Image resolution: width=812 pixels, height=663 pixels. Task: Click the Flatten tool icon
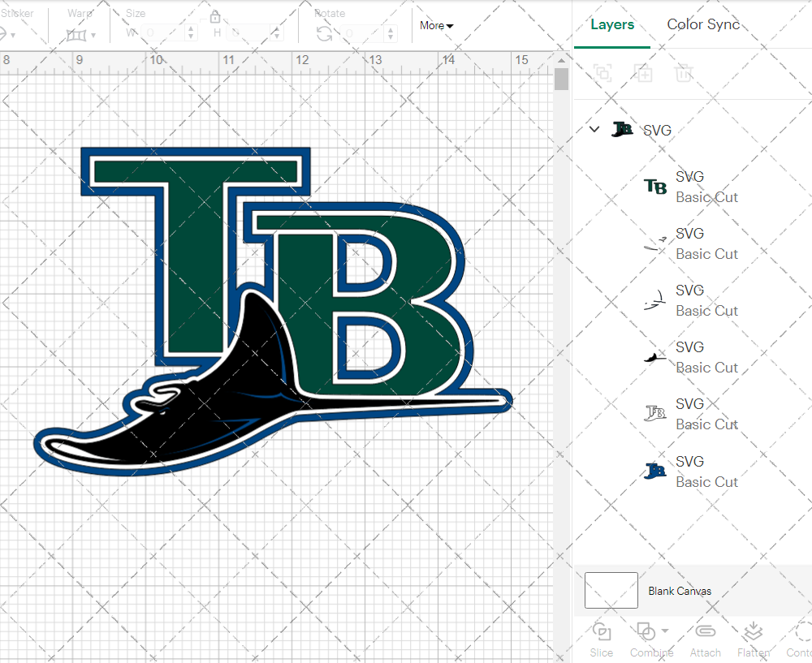[753, 632]
